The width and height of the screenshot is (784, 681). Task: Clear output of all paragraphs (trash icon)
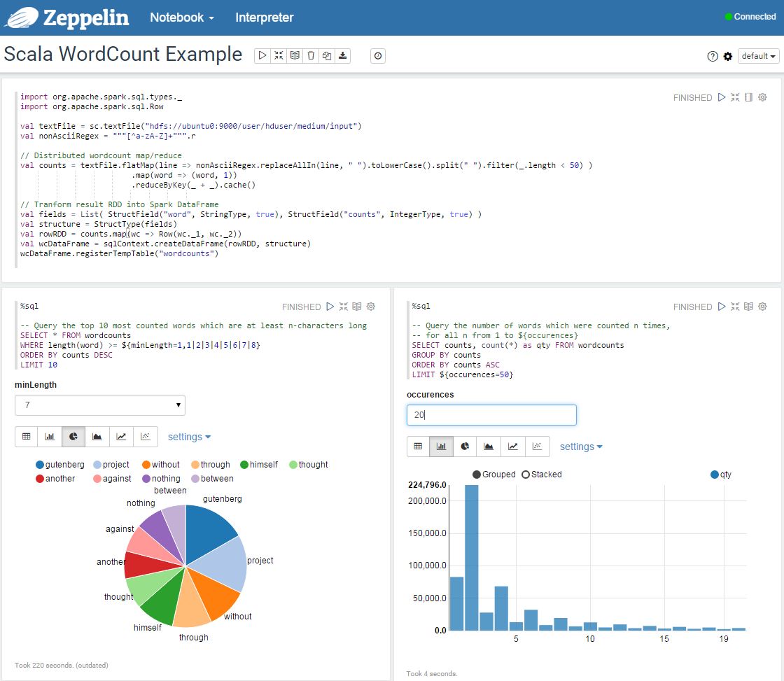[x=310, y=55]
